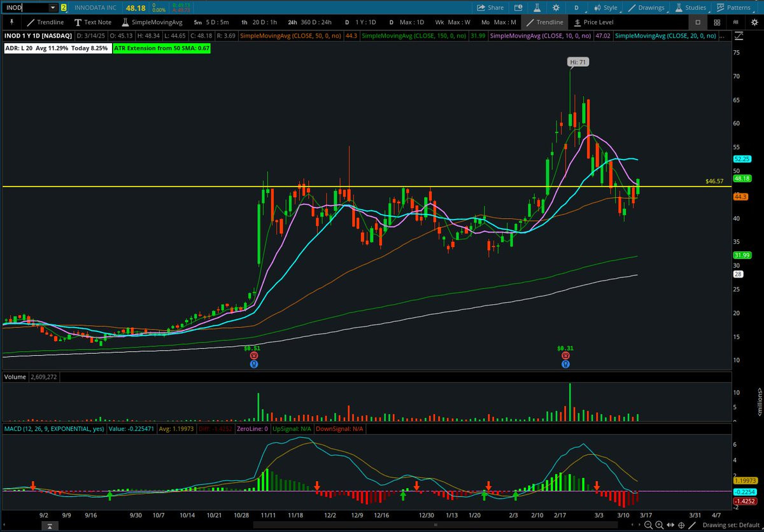Click the $0.51 earnings marker
The height and width of the screenshot is (532, 764).
pos(253,348)
